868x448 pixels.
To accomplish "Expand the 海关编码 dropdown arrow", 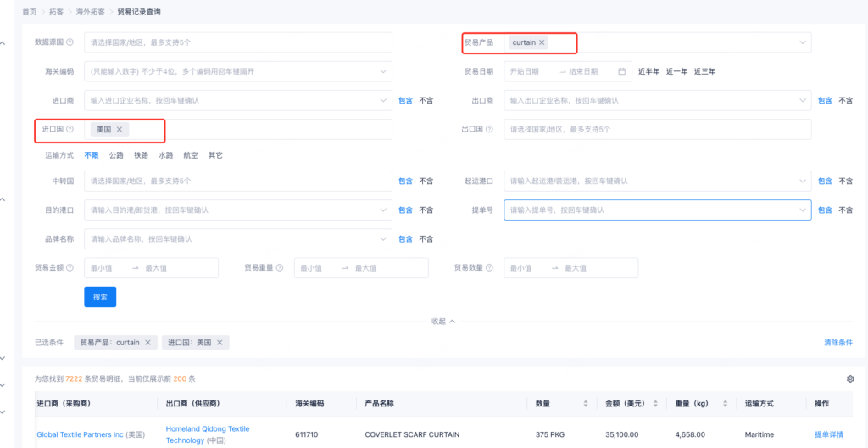I will point(383,71).
